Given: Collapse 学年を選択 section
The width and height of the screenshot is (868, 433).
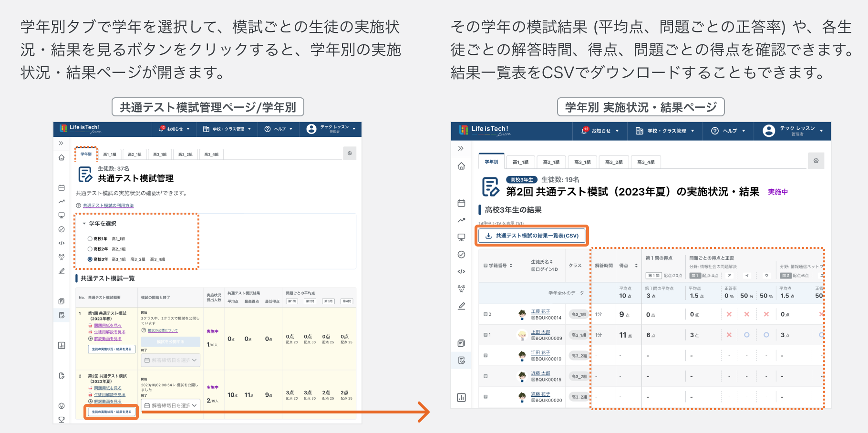Looking at the screenshot, I should tap(99, 223).
